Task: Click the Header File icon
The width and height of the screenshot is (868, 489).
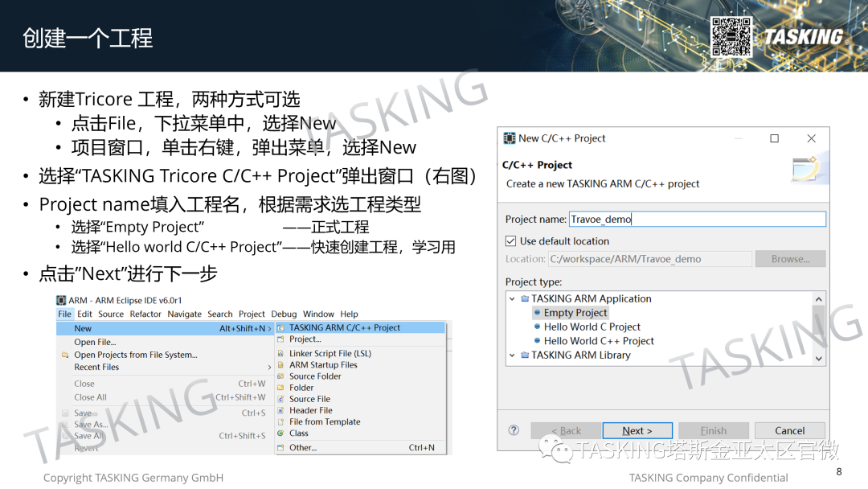Action: 280,410
